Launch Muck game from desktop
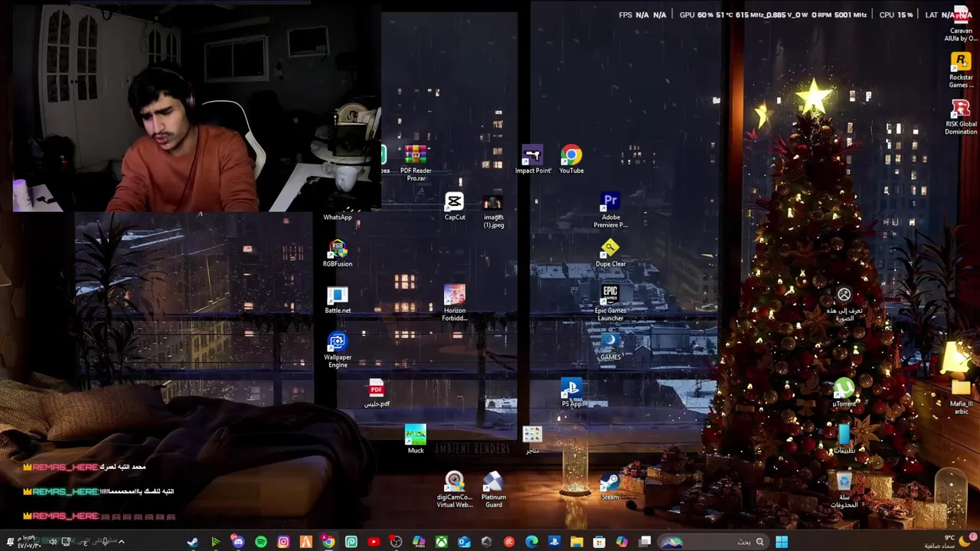Viewport: 980px width, 551px height. pos(416,440)
